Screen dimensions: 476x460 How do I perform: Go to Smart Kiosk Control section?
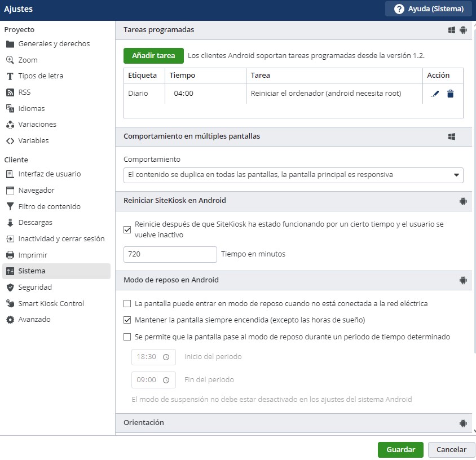pos(51,304)
